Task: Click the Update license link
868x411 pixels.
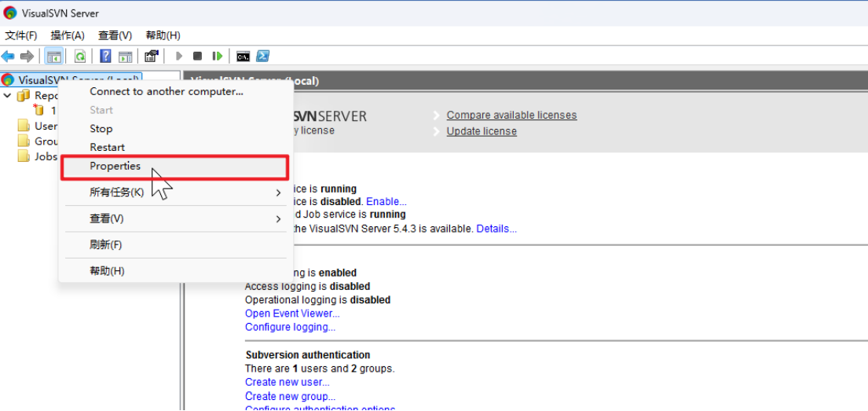Action: [482, 131]
